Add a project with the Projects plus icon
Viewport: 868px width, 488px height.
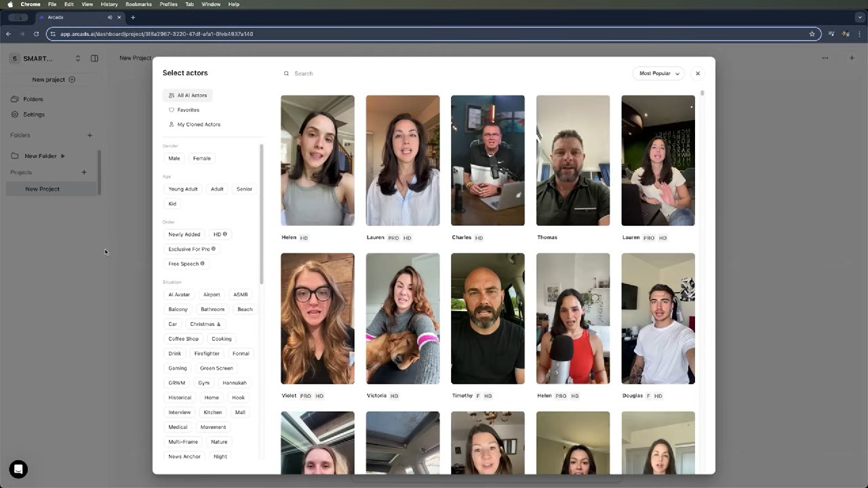pyautogui.click(x=84, y=172)
